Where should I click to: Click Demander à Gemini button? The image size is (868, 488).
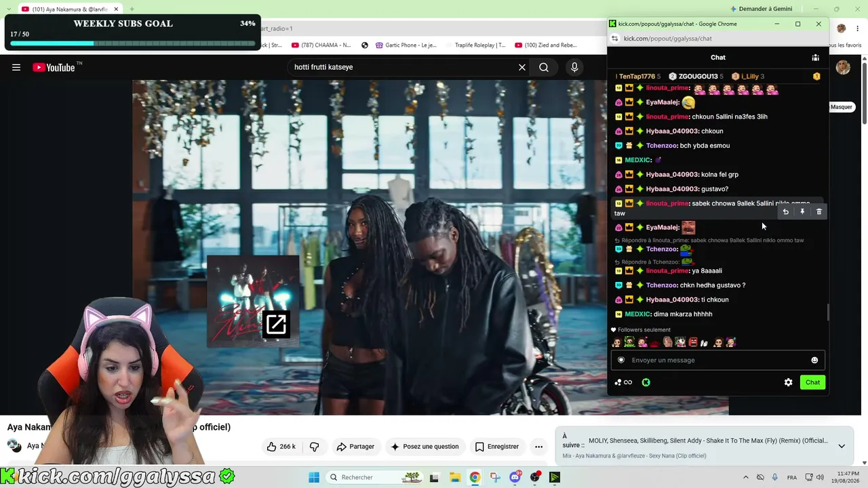[761, 9]
